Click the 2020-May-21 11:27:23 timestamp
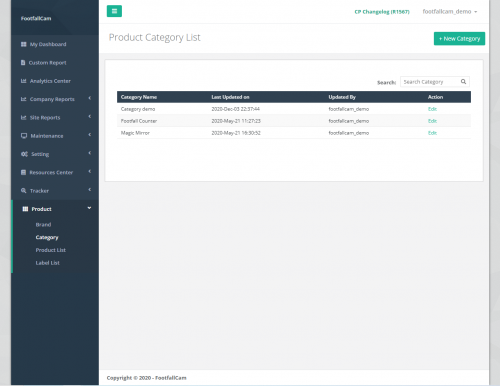Image resolution: width=500 pixels, height=386 pixels. [236, 121]
